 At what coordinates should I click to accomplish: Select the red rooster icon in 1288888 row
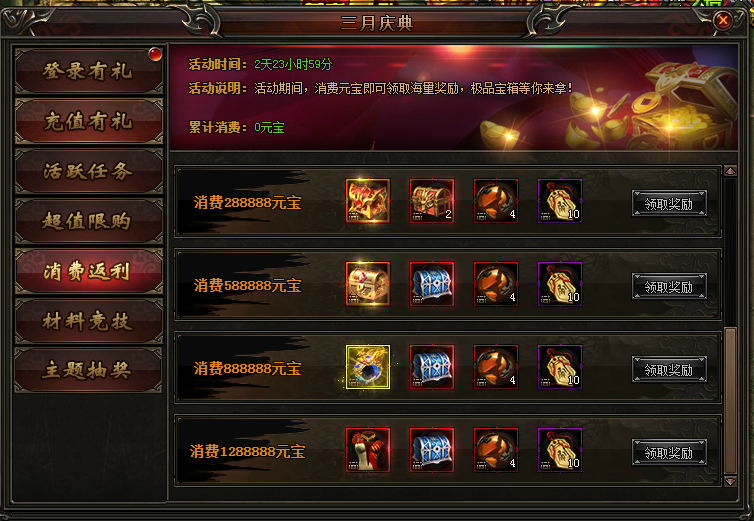coord(368,450)
